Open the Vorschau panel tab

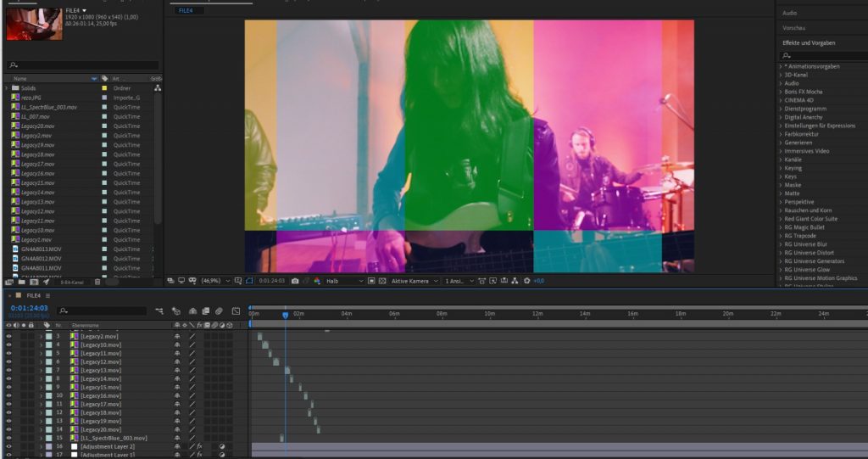pyautogui.click(x=794, y=28)
